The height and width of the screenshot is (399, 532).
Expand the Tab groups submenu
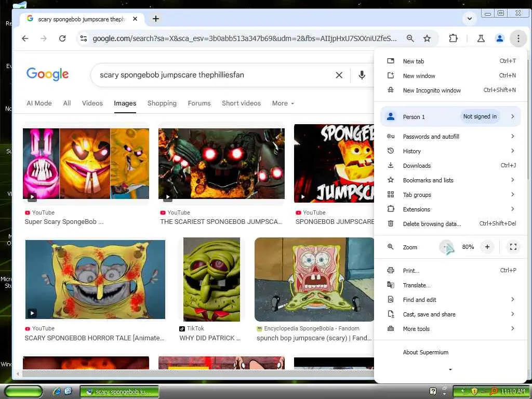450,195
